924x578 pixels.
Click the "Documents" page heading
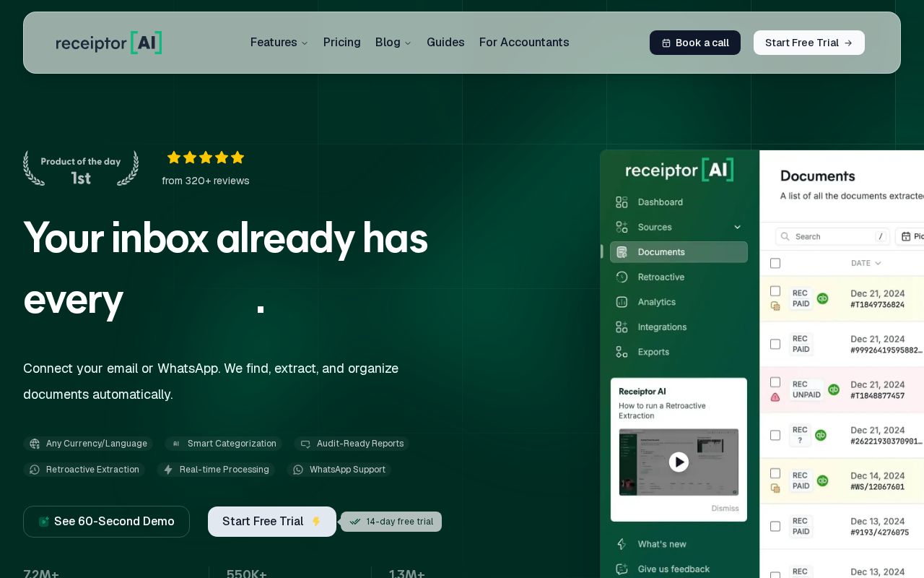click(x=818, y=176)
